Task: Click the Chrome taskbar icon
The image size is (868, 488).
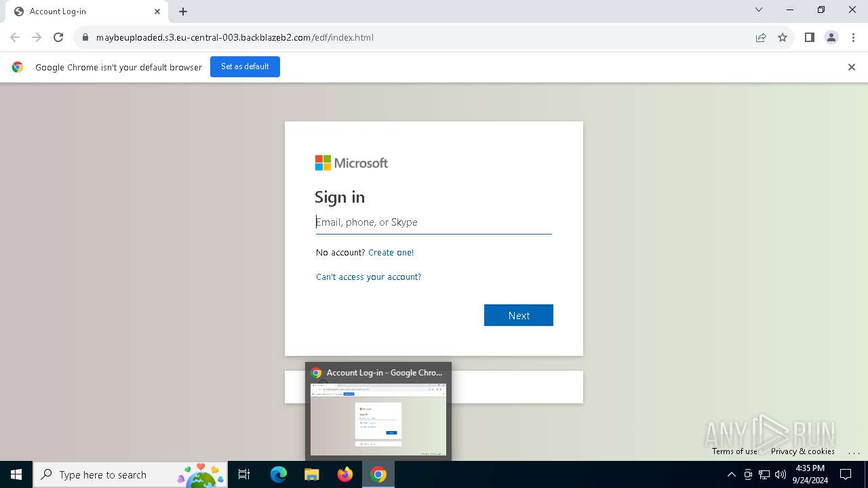Action: (x=378, y=474)
